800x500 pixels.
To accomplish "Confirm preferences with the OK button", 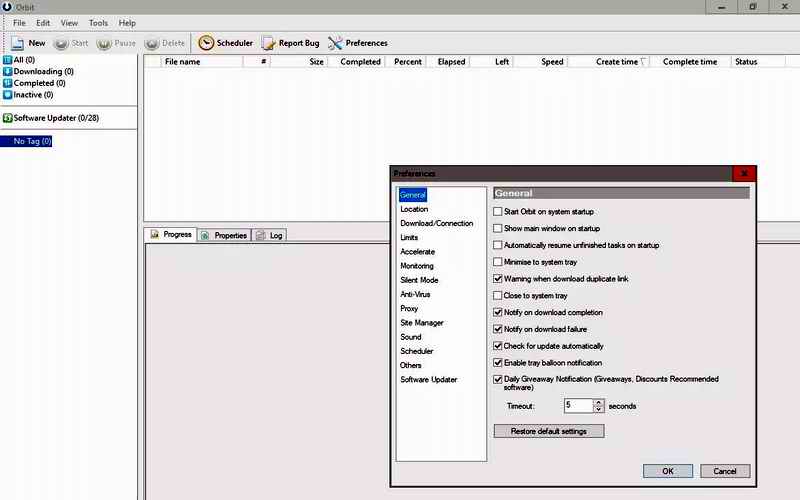I will 667,471.
